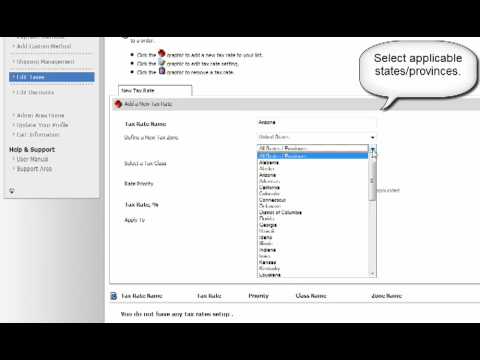The width and height of the screenshot is (480, 360).
Task: Go to Admin Area Home link
Action: (40, 115)
